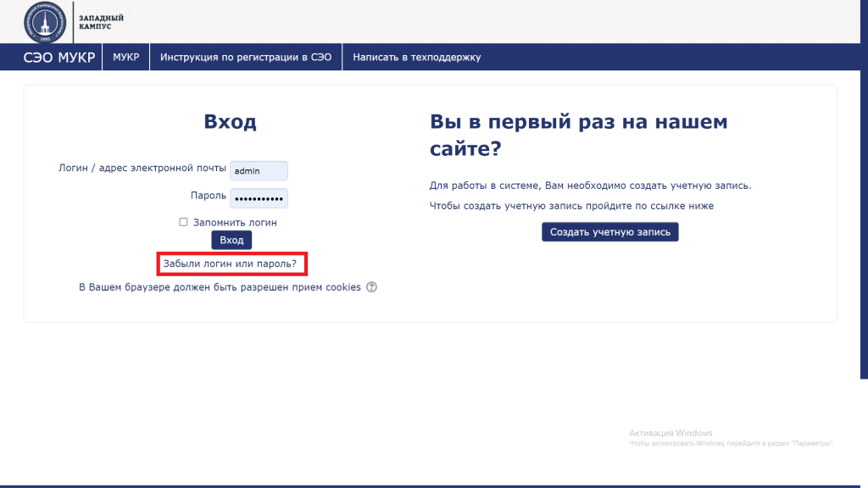
Task: Focus the masked password input field
Action: (259, 197)
